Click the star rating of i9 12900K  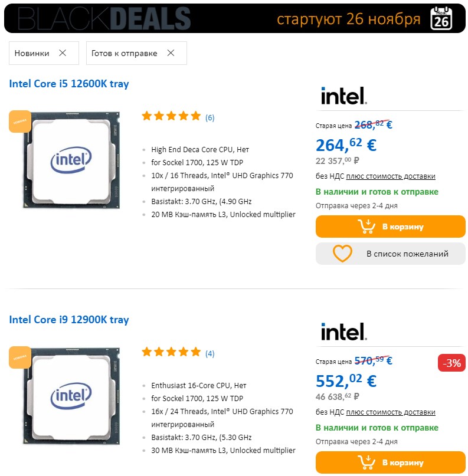tap(171, 352)
